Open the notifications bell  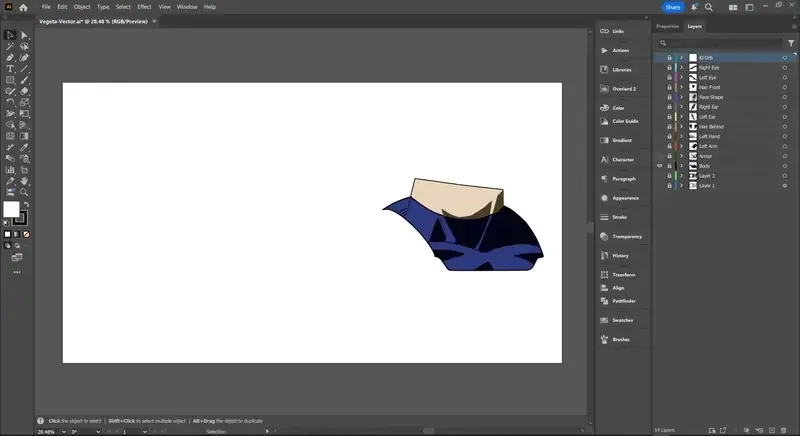pos(694,7)
